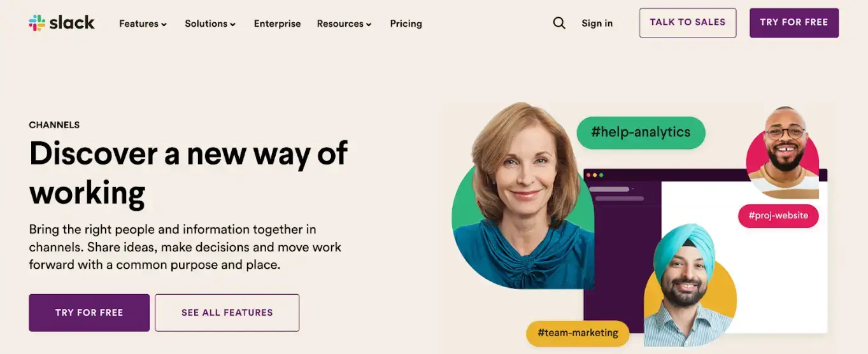The height and width of the screenshot is (354, 868).
Task: Click the Slack logo icon
Action: [x=37, y=23]
